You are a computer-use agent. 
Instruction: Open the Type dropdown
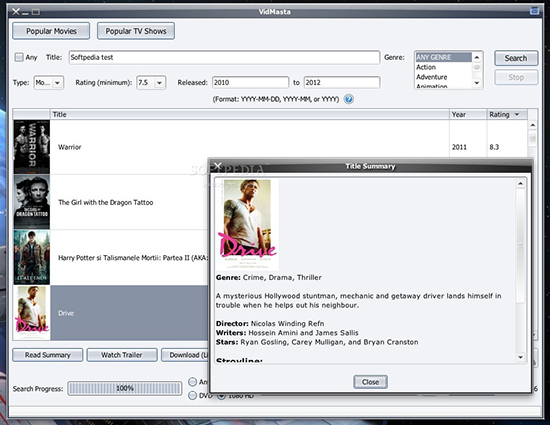point(49,83)
